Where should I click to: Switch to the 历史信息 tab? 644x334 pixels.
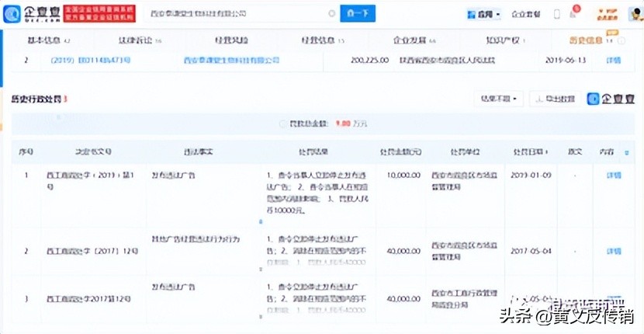591,40
